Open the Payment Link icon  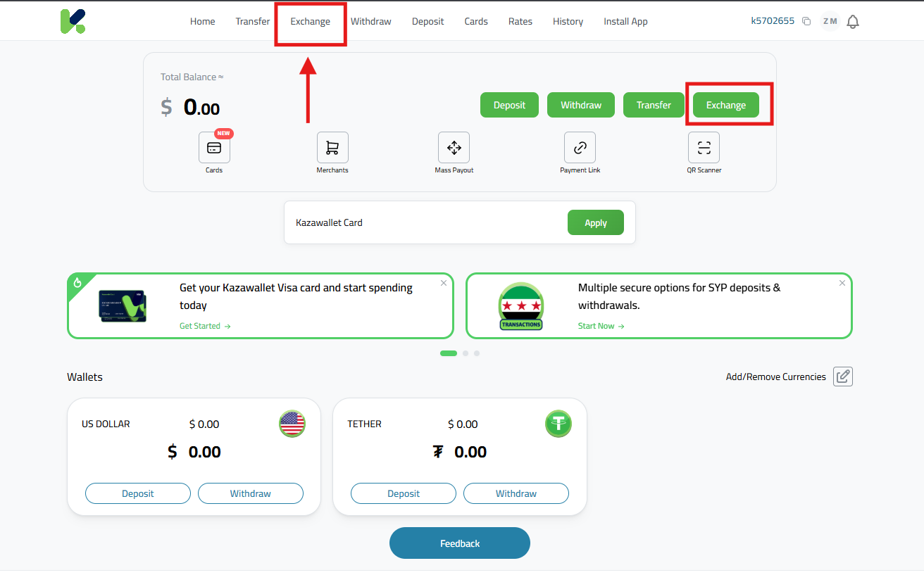coord(580,148)
